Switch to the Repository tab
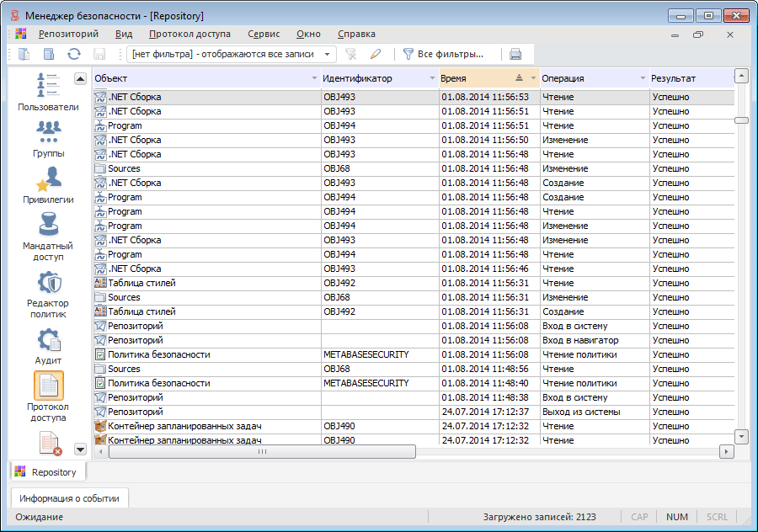The image size is (758, 532). (47, 472)
